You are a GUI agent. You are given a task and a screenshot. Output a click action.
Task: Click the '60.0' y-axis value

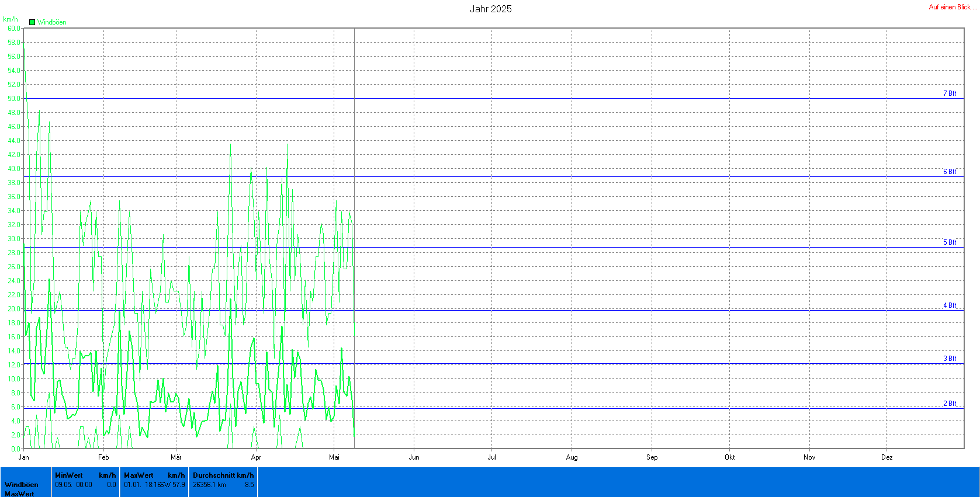coord(14,28)
